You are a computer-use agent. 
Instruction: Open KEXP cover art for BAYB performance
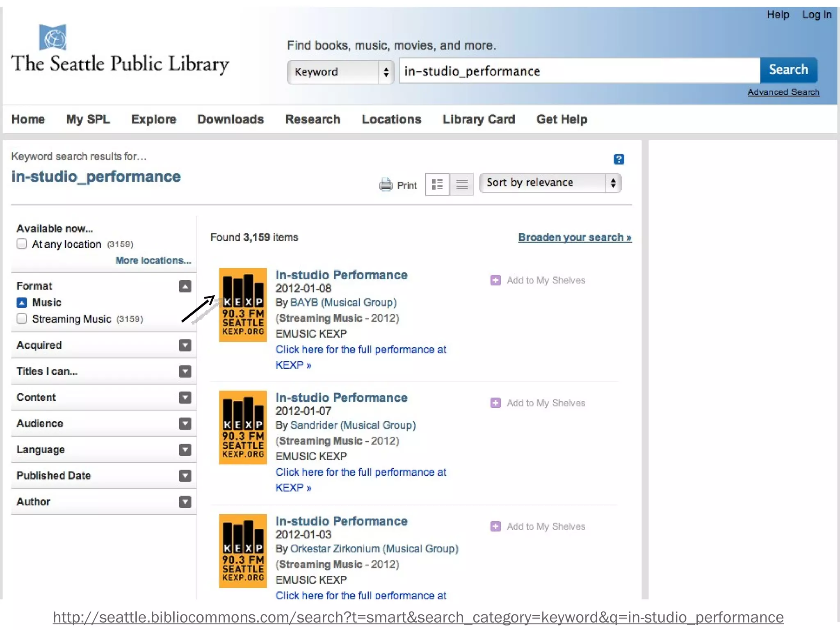[243, 305]
